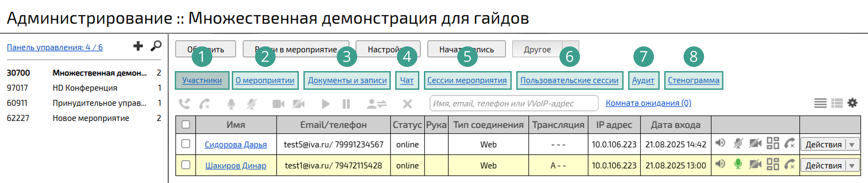Open the Аудит tab

pos(643,81)
